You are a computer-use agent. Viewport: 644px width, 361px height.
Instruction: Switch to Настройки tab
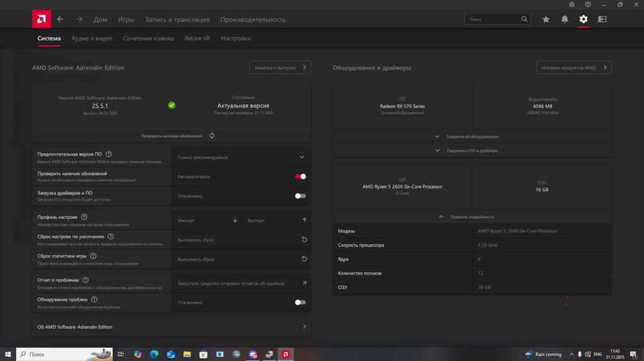coord(236,39)
